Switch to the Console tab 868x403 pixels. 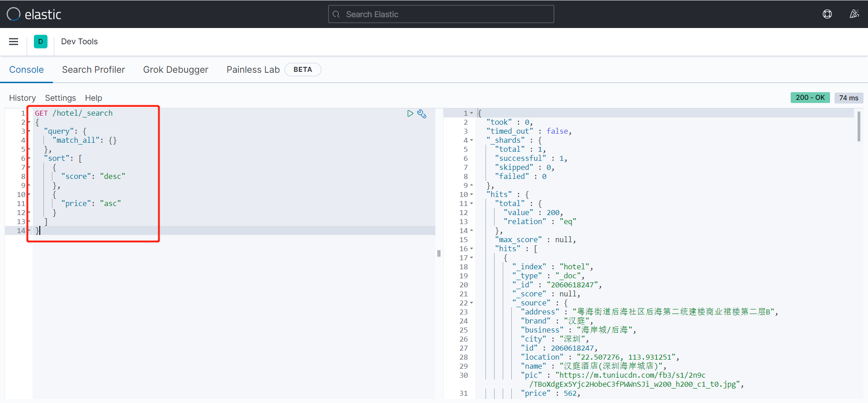(27, 70)
